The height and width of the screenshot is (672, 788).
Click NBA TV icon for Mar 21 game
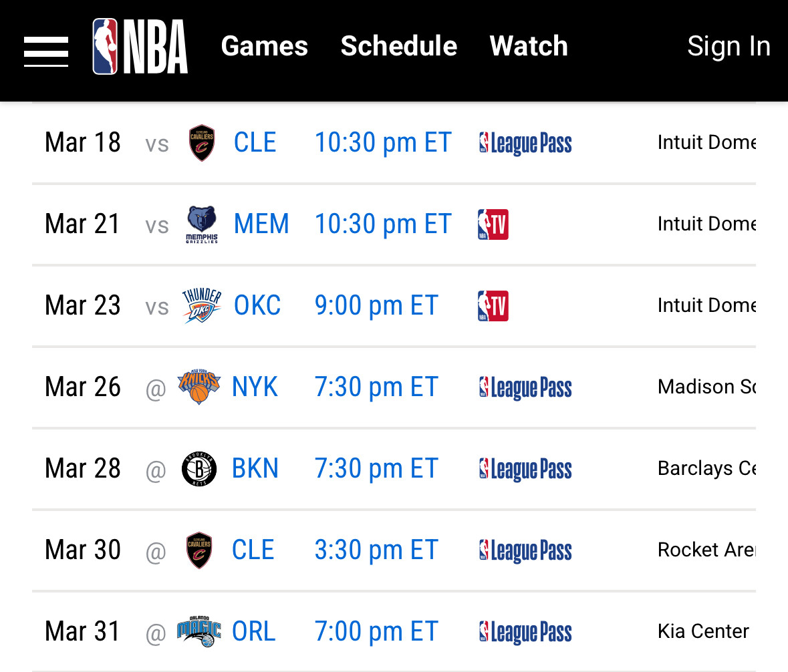(x=493, y=224)
